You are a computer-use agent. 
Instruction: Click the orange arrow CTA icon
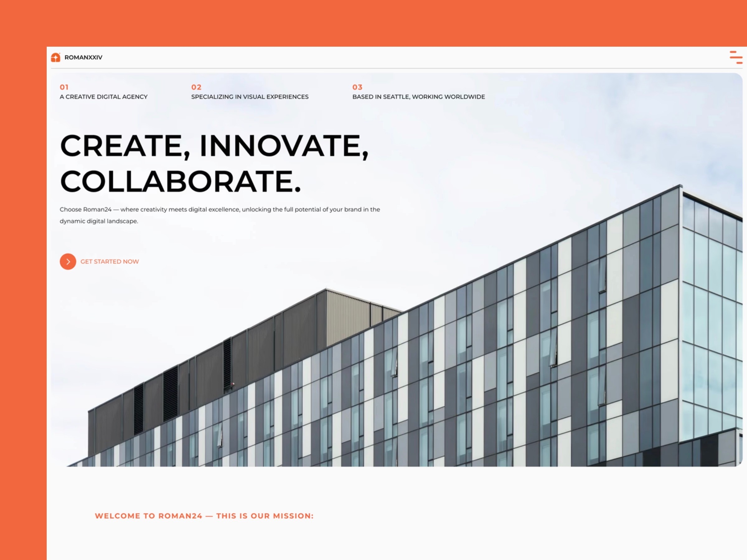pyautogui.click(x=67, y=262)
